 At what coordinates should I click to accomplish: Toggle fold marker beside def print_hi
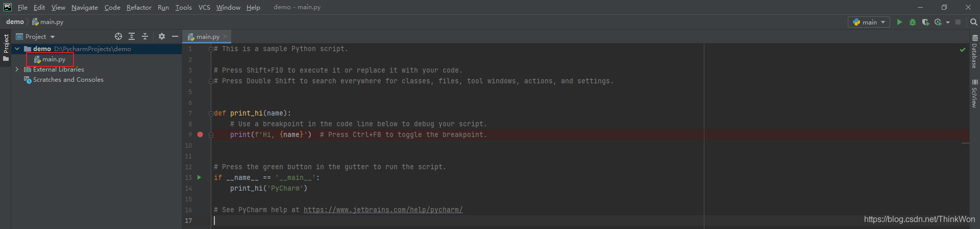click(x=211, y=113)
